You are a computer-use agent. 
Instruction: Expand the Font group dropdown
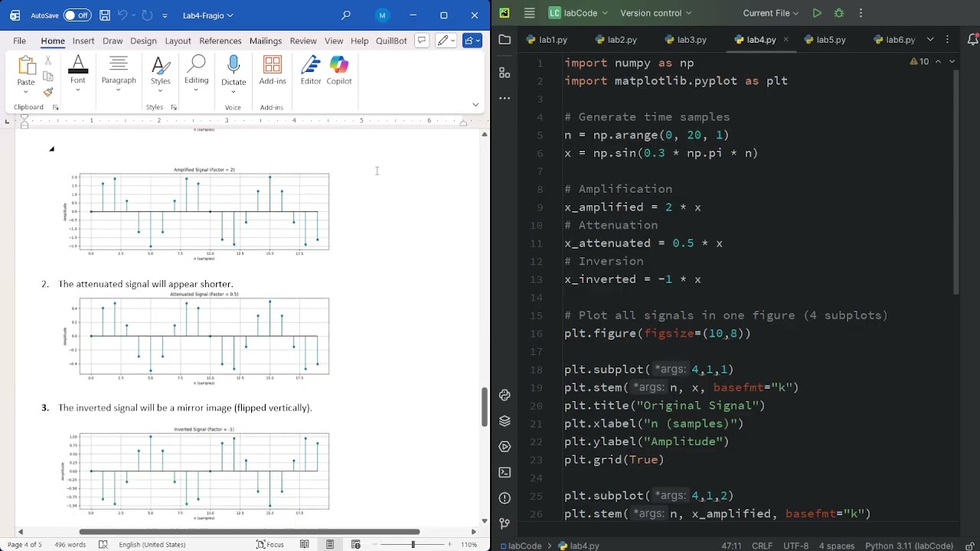77,90
